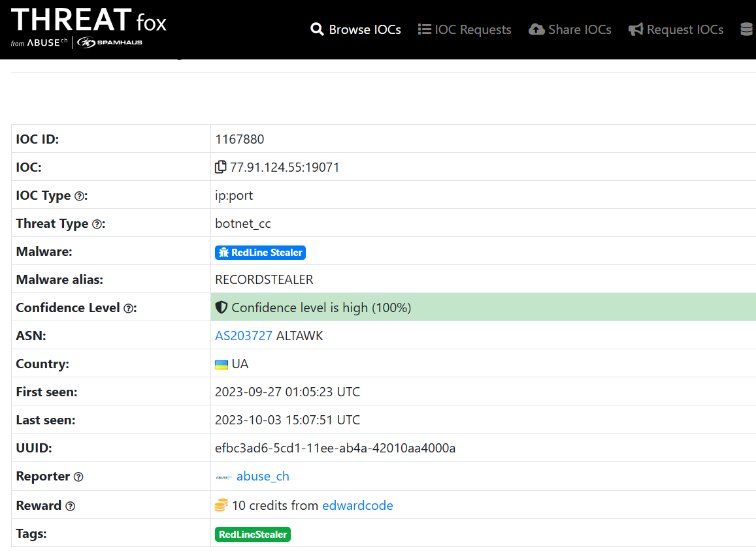Copy the IOC 77.91.124.55:19071 with clipboard icon
The image size is (756, 551).
click(x=220, y=166)
